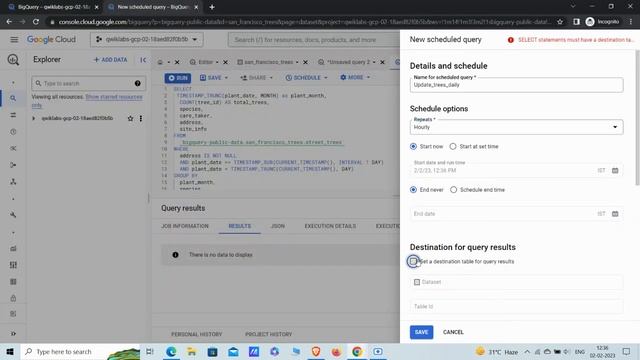
Task: Open Analytics Hub icon in left rail
Action: click(x=13, y=148)
